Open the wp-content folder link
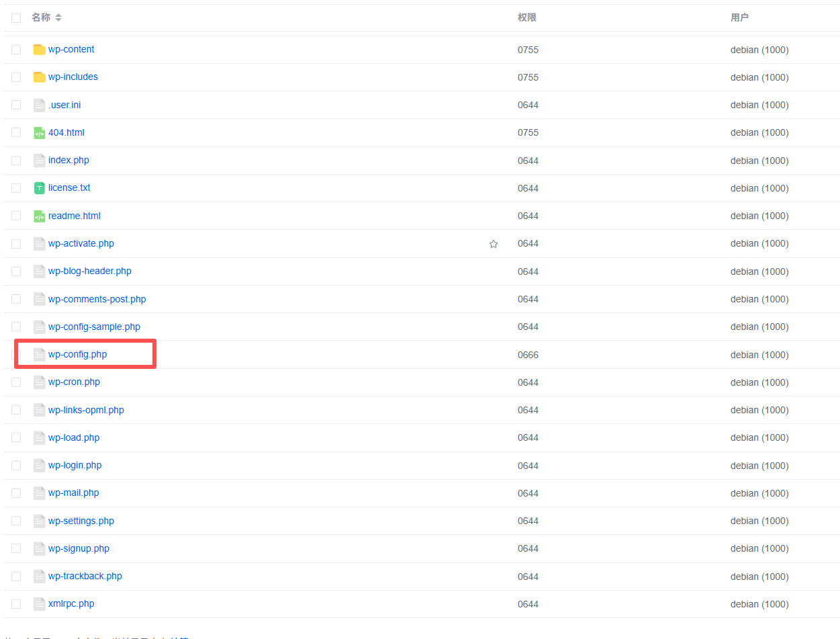This screenshot has height=639, width=840. tap(71, 49)
